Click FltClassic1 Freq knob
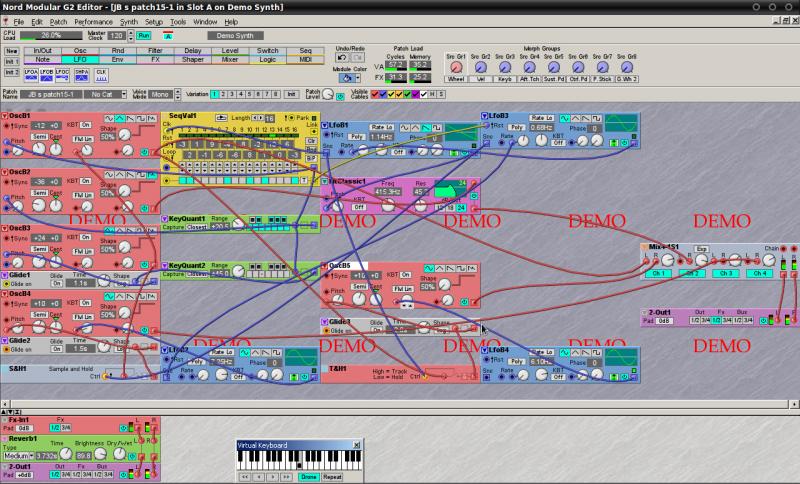The height and width of the screenshot is (484, 800). [x=388, y=206]
